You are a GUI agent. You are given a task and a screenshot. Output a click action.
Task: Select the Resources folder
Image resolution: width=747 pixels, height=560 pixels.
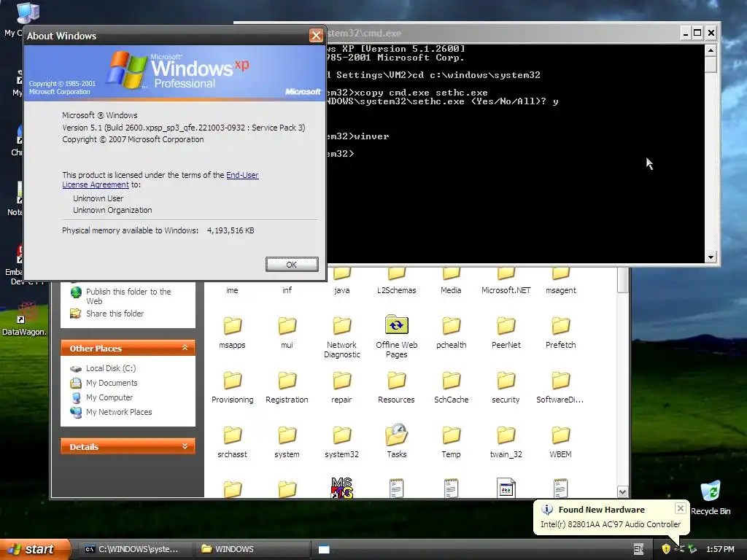click(x=396, y=388)
